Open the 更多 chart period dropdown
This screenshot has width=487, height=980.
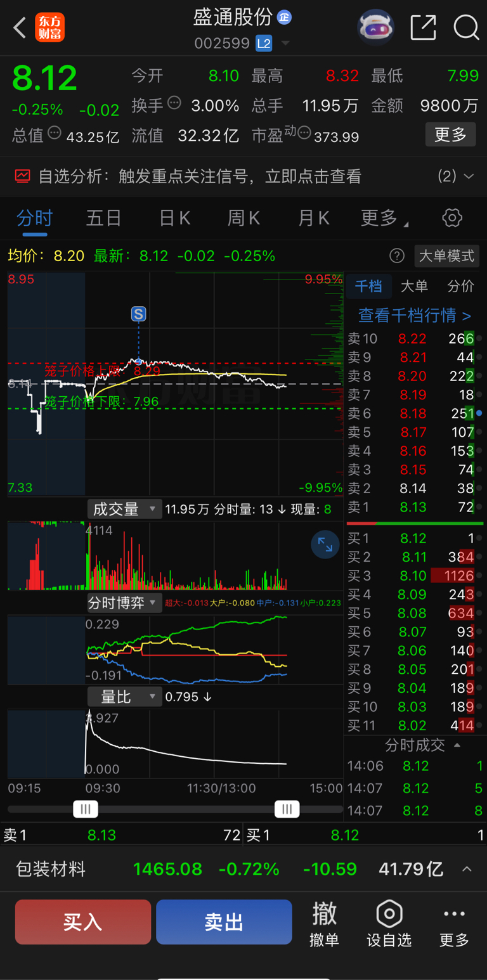(384, 218)
